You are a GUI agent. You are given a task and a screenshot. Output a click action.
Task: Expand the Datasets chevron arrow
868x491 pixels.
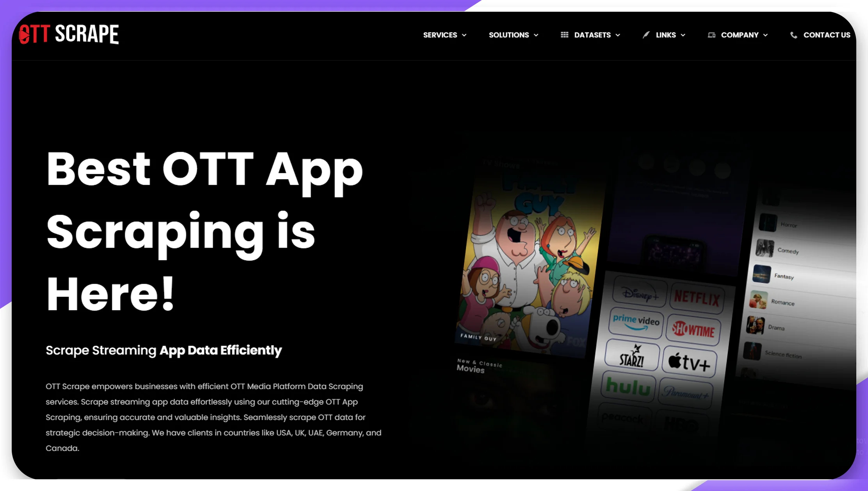618,35
